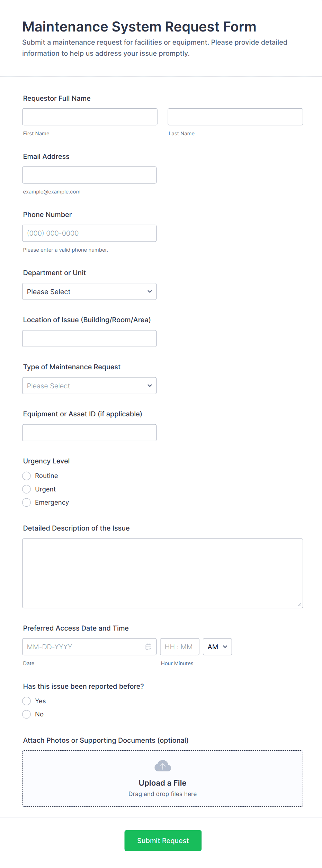Click into the Last Name field
The height and width of the screenshot is (868, 322).
point(235,117)
